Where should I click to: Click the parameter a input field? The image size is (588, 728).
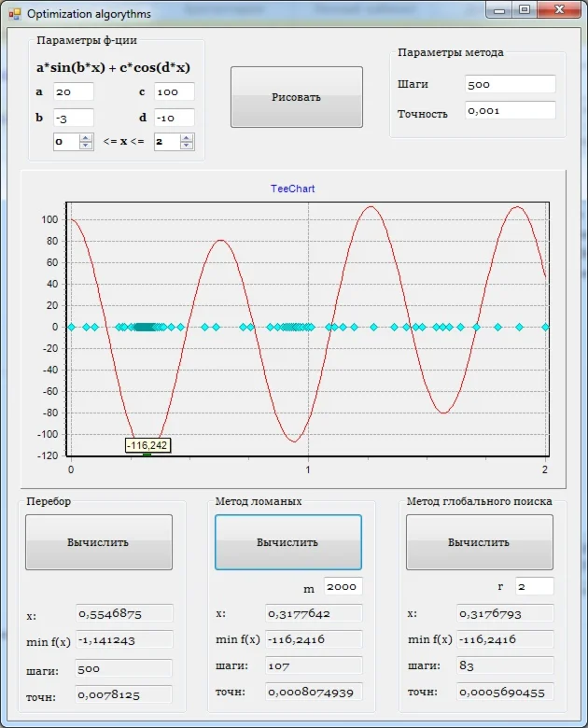pyautogui.click(x=73, y=92)
